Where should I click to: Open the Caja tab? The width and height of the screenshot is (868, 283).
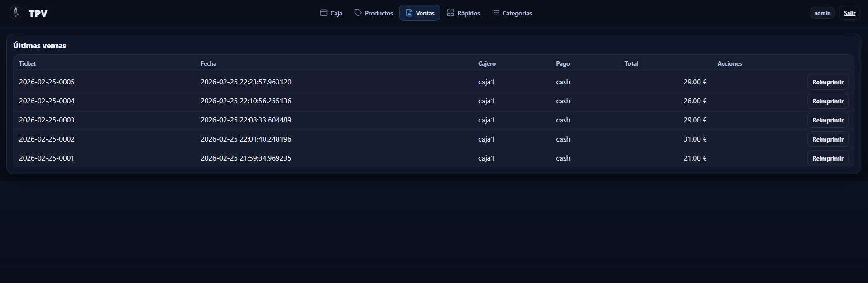point(331,13)
